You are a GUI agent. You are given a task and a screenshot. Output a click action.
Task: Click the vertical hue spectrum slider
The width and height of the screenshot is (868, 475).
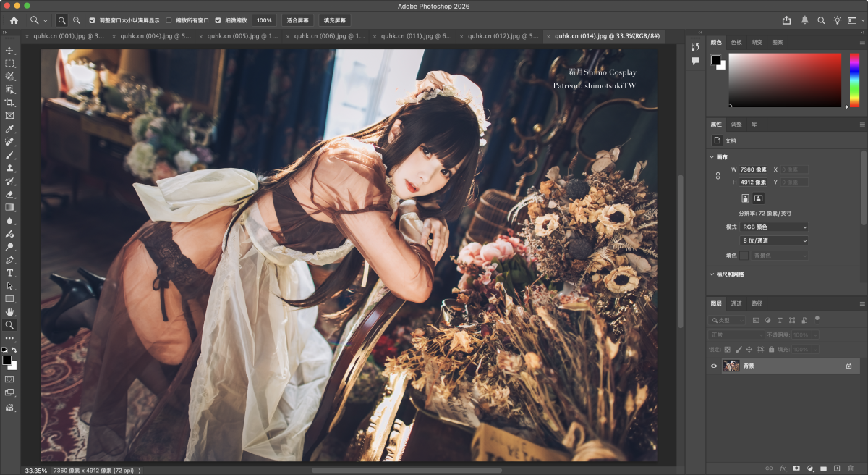855,80
